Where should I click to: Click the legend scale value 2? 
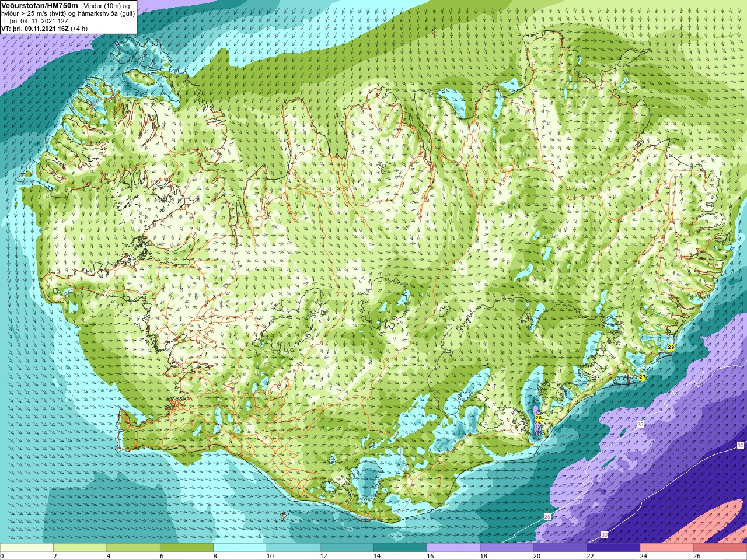tap(55, 556)
